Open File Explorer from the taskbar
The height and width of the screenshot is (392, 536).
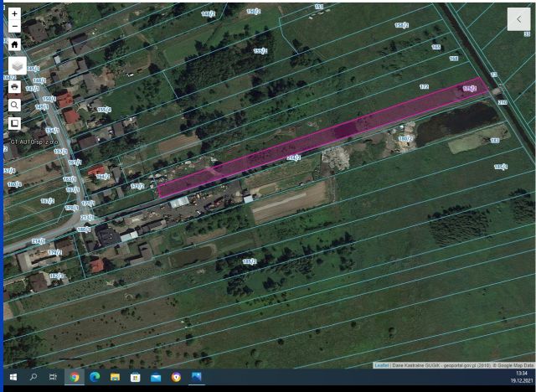pos(115,377)
